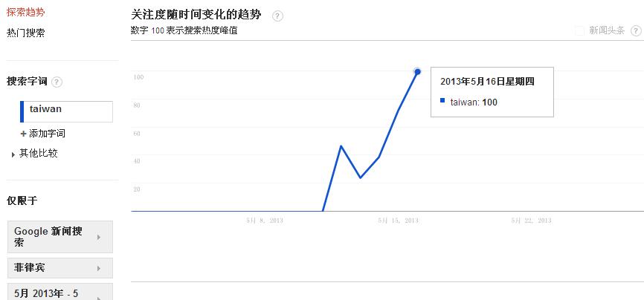644x300 pixels.
Task: Click the 2013年5月16日星期四 tooltip date
Action: 487,82
